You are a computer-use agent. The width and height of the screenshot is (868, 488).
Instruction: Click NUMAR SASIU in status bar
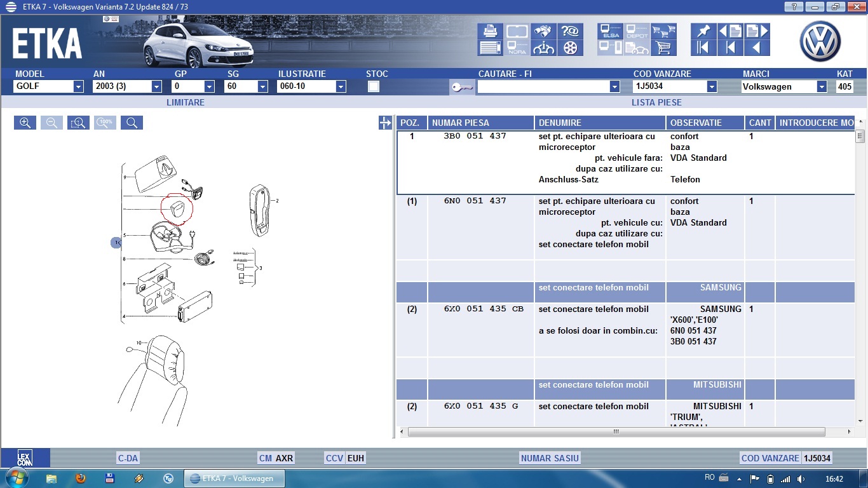coord(550,458)
